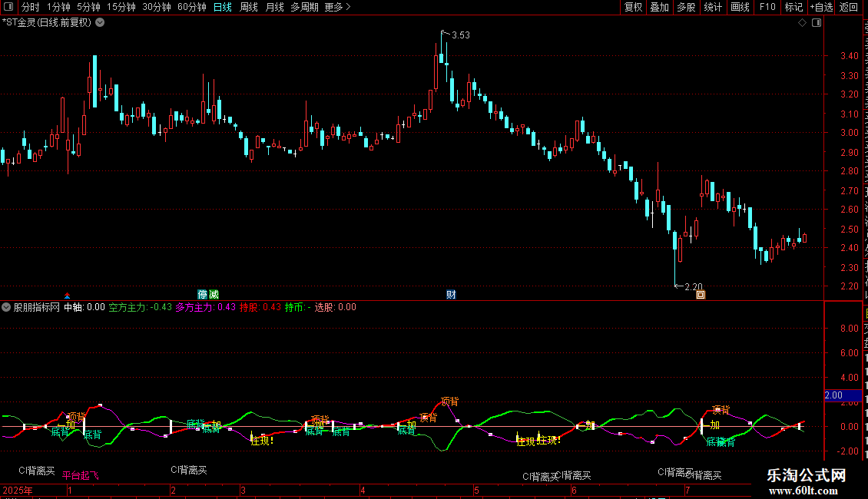Add stock via +自选 button
Screen dimensions: 868x499
[821, 7]
